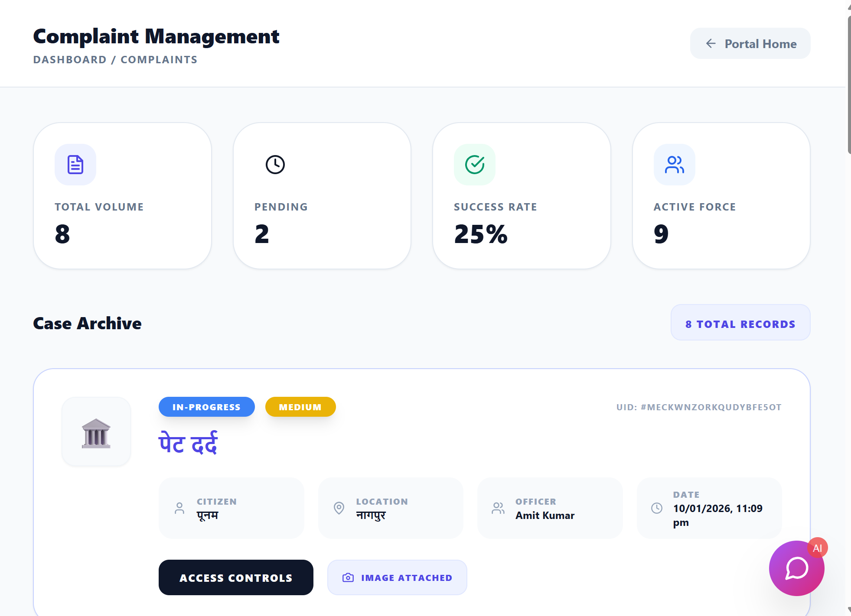Viewport: 851px width, 616px height.
Task: Click the Medium priority badge
Action: (300, 407)
